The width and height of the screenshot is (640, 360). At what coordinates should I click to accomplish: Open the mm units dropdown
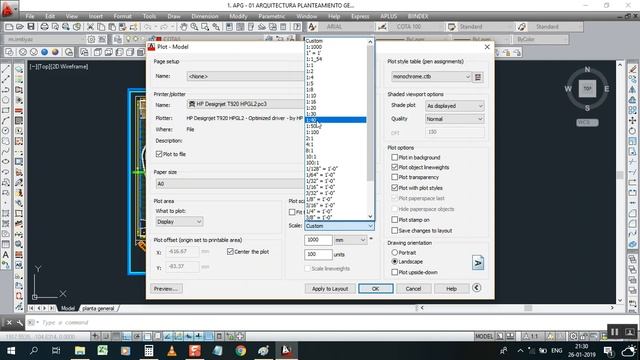tap(350, 240)
